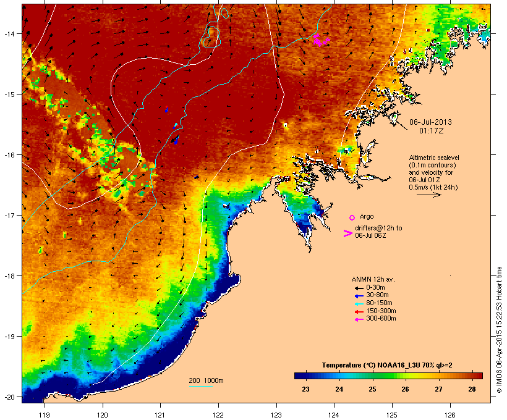
Task: Click the colorbar tick label 26
Action: [405, 389]
